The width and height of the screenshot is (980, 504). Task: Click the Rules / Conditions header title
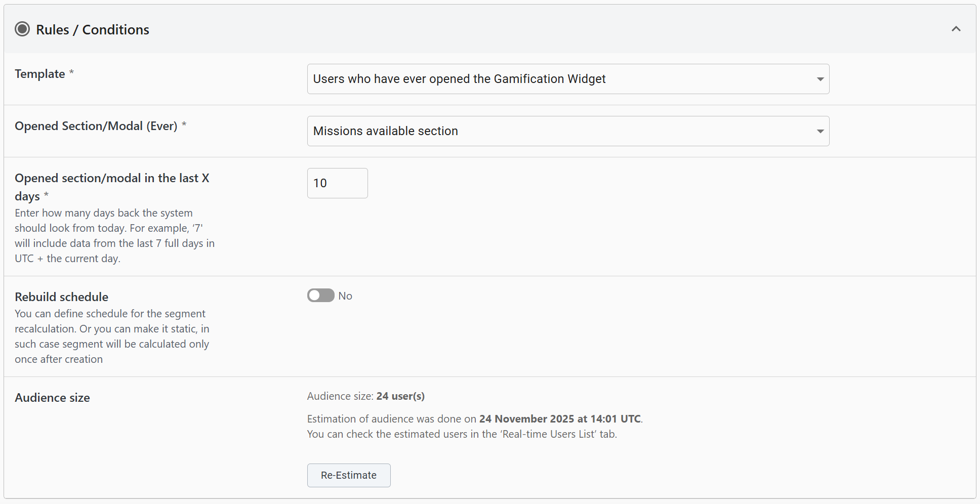click(93, 30)
